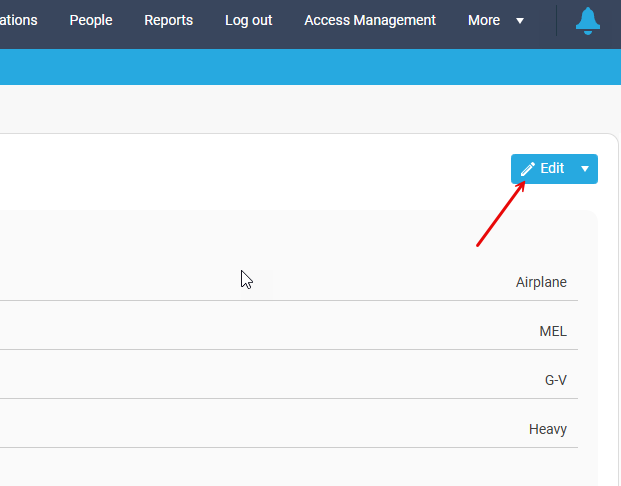The height and width of the screenshot is (486, 621).
Task: Click the G-V type value
Action: (555, 380)
